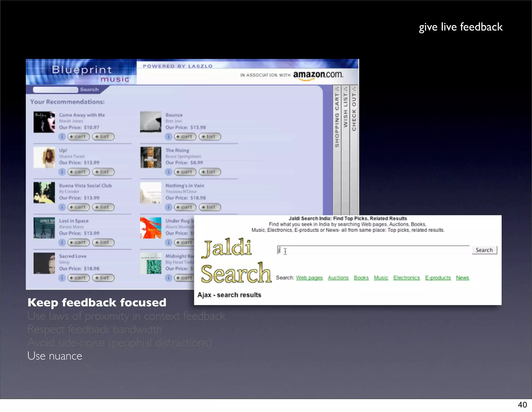Click The Rising album cover
The width and height of the screenshot is (532, 412).
coord(151,157)
